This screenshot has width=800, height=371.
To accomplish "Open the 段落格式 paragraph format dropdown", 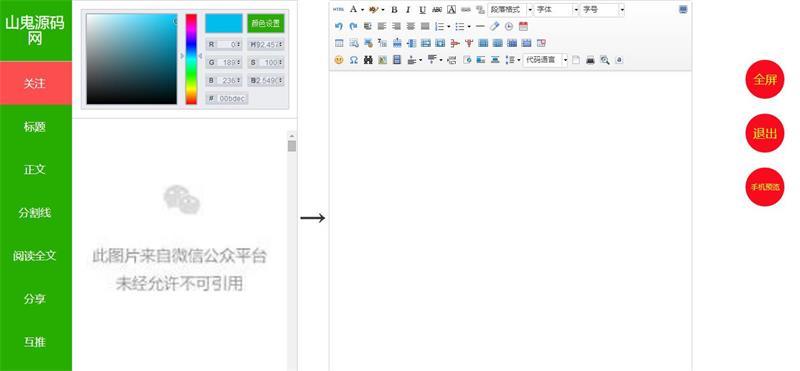I will [510, 10].
